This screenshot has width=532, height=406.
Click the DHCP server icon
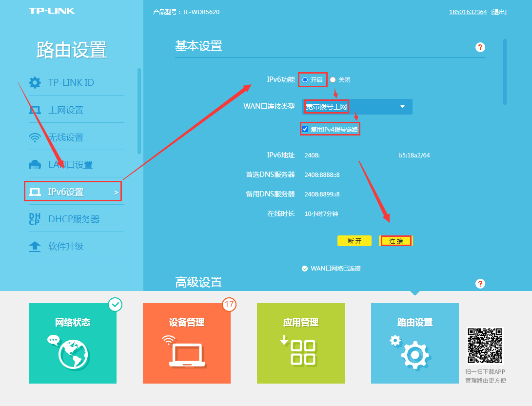tap(35, 219)
